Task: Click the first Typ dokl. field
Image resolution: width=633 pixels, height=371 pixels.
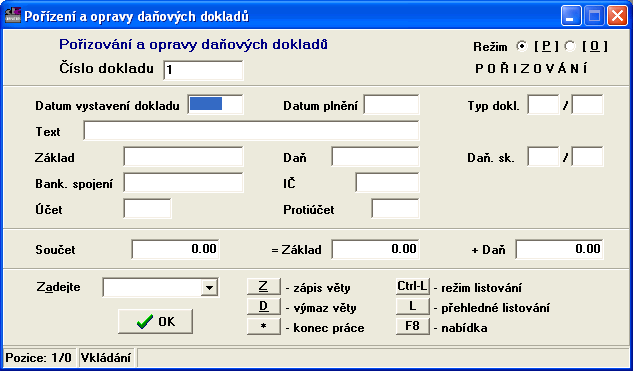Action: point(543,105)
